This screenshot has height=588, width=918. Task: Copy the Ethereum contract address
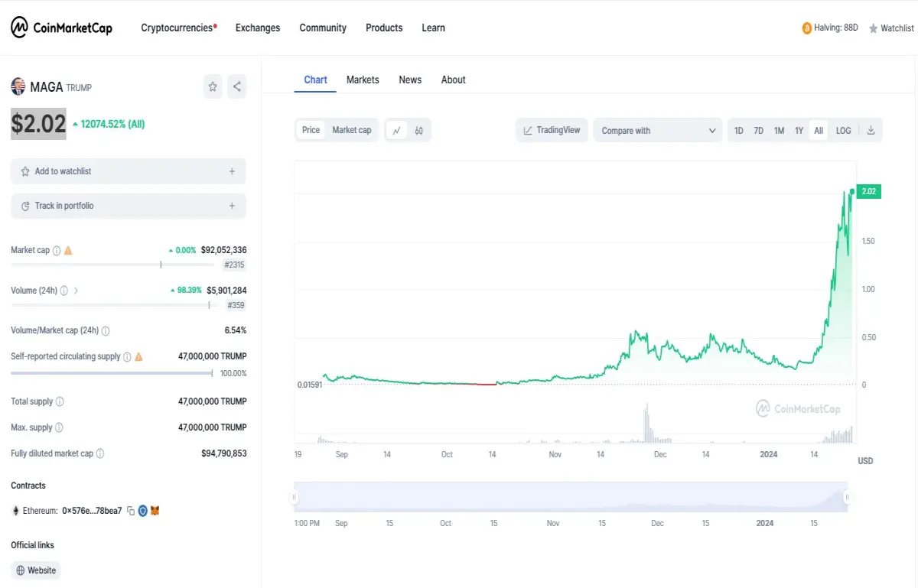[131, 511]
